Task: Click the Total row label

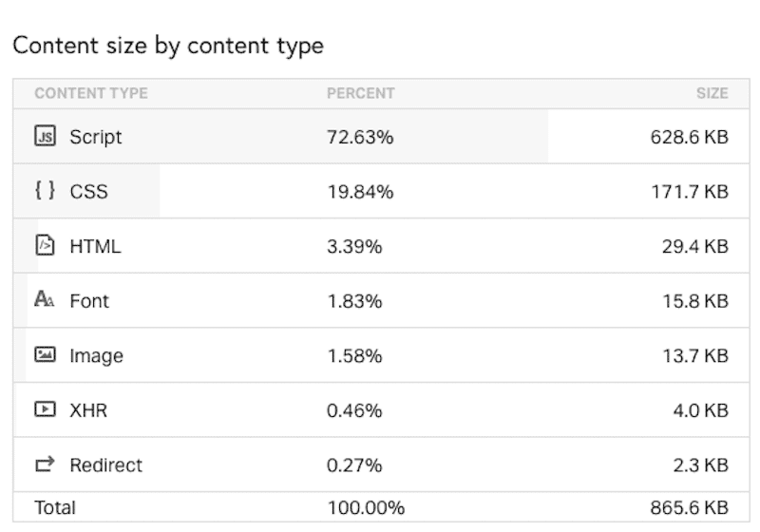Action: pos(55,507)
